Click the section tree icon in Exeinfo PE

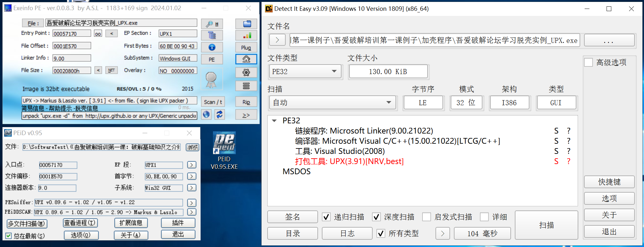tap(212, 35)
